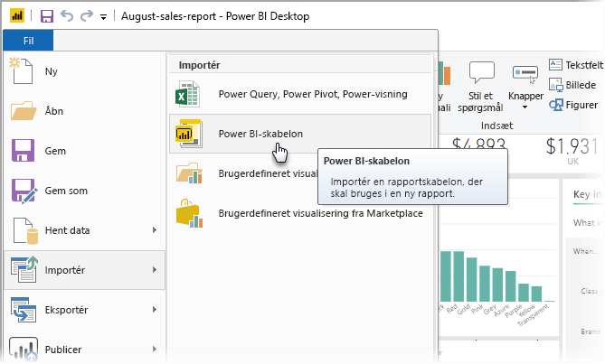This screenshot has width=605, height=364.
Task: Choose Brugerdefineret visualisering fra Marketplace
Action: [x=300, y=213]
